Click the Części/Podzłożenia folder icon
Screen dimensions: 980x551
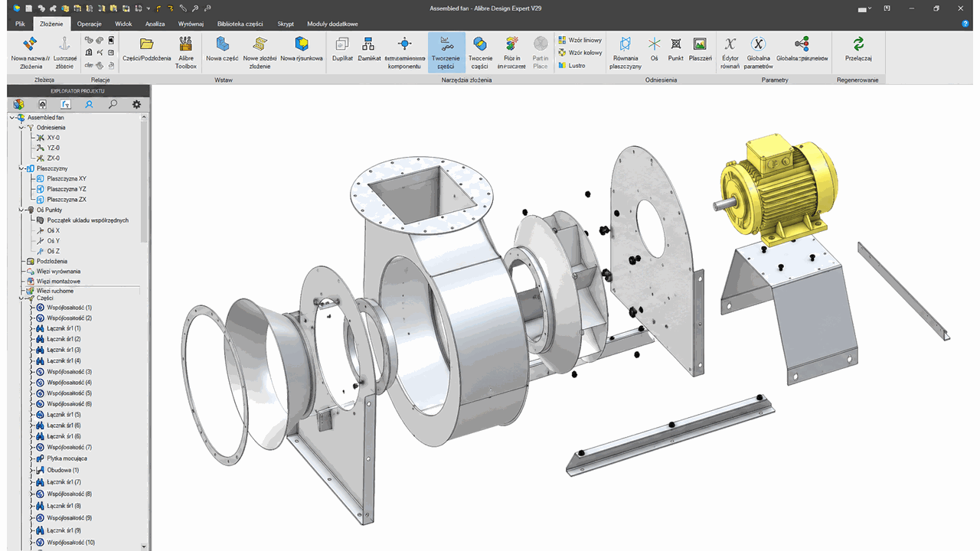pos(147,44)
